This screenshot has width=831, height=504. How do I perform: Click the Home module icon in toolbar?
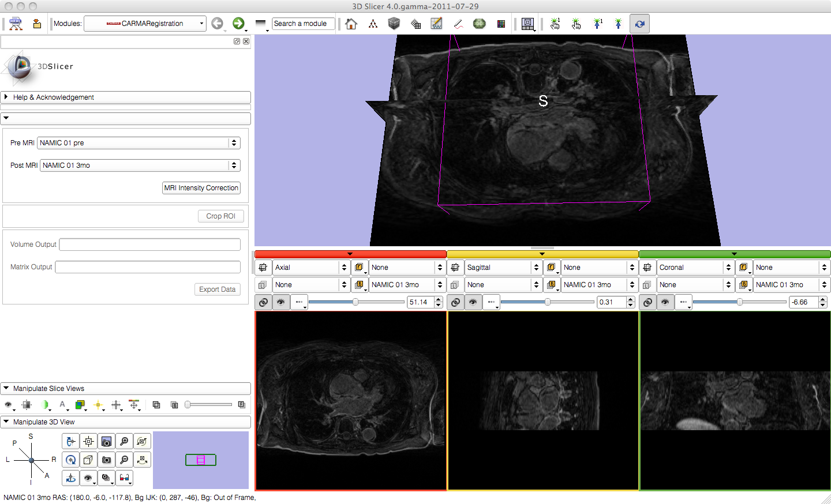pyautogui.click(x=351, y=24)
